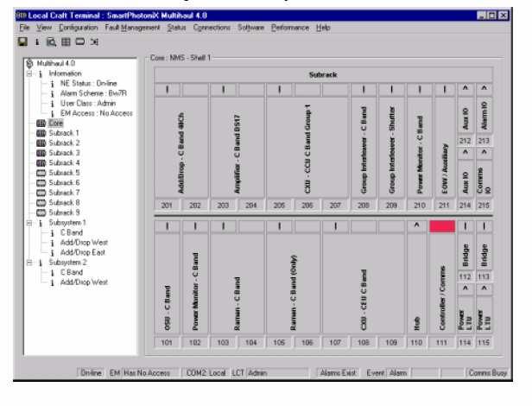Select Subsystem 1 C Band tree item
The width and height of the screenshot is (532, 406).
coord(71,233)
